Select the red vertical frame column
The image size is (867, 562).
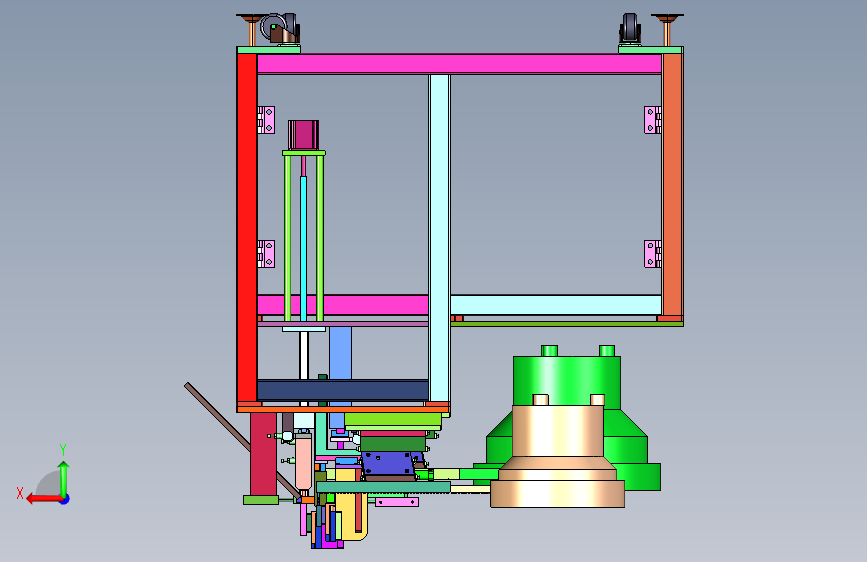[x=247, y=227]
